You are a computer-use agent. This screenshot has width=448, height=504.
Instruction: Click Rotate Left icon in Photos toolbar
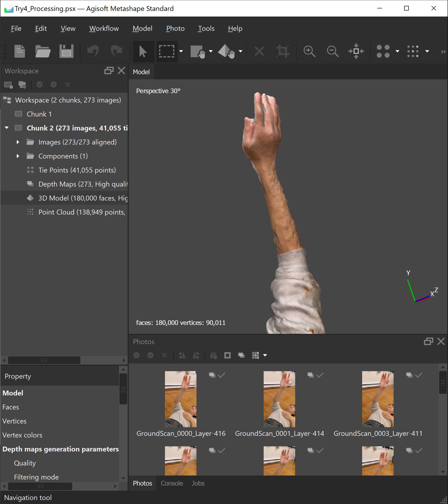[x=182, y=355]
